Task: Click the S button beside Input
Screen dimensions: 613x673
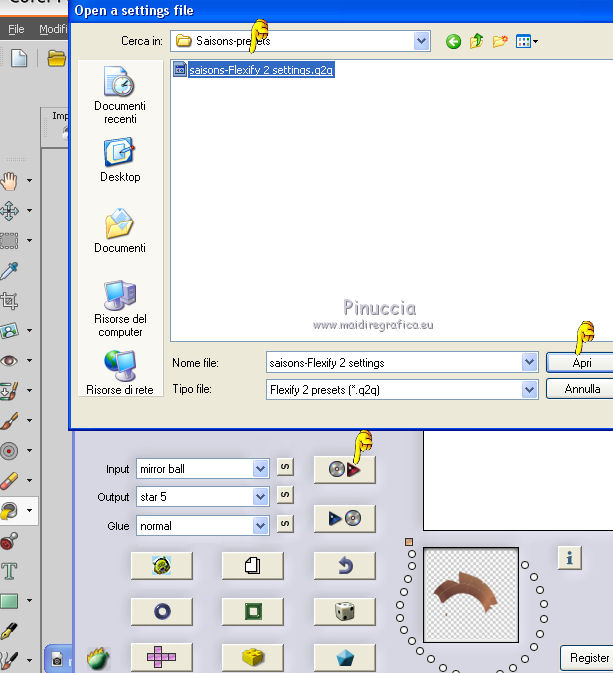Action: (285, 467)
